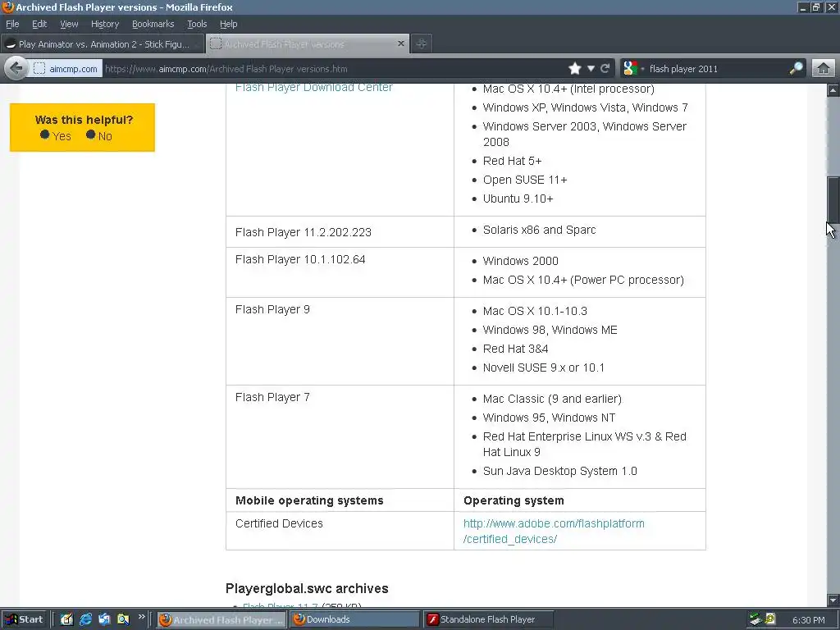Switch to Play Animator vs. Animation 2 tab
Viewport: 840px width, 630px height.
(x=102, y=44)
